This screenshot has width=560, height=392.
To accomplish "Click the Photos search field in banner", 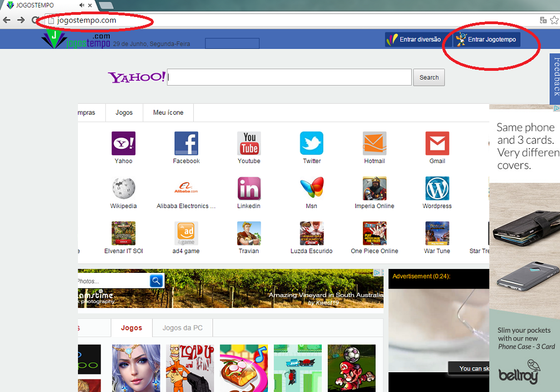I will coord(114,281).
